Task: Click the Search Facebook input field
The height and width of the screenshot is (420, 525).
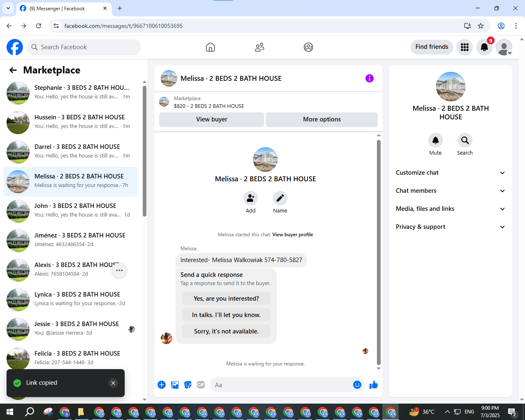Action: click(x=84, y=47)
